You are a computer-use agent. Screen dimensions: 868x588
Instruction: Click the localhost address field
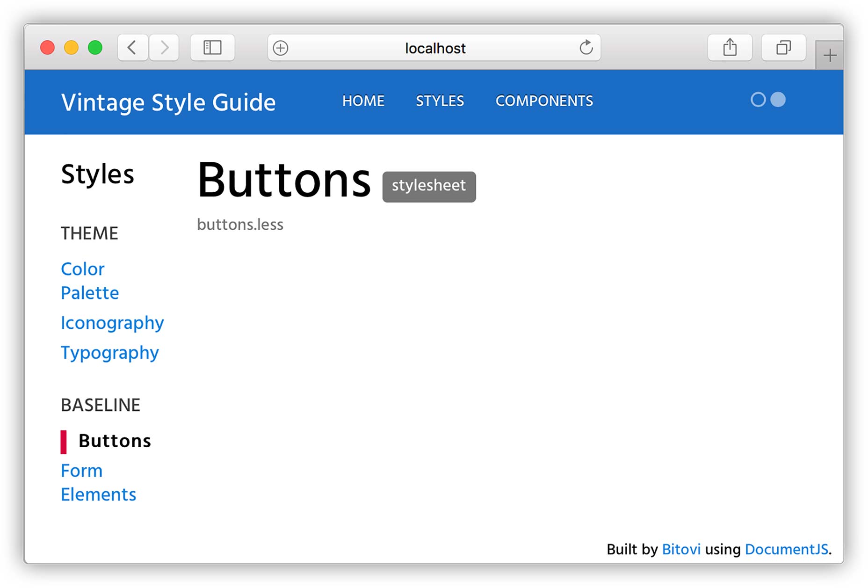click(x=434, y=48)
